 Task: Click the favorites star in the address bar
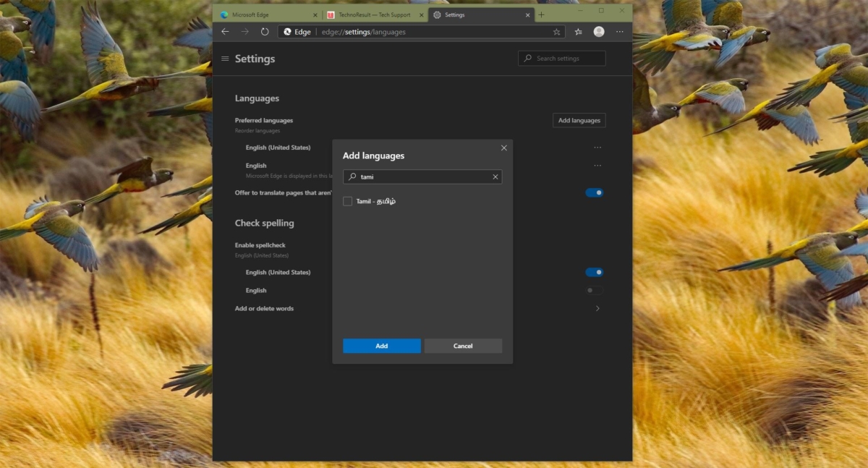[556, 31]
